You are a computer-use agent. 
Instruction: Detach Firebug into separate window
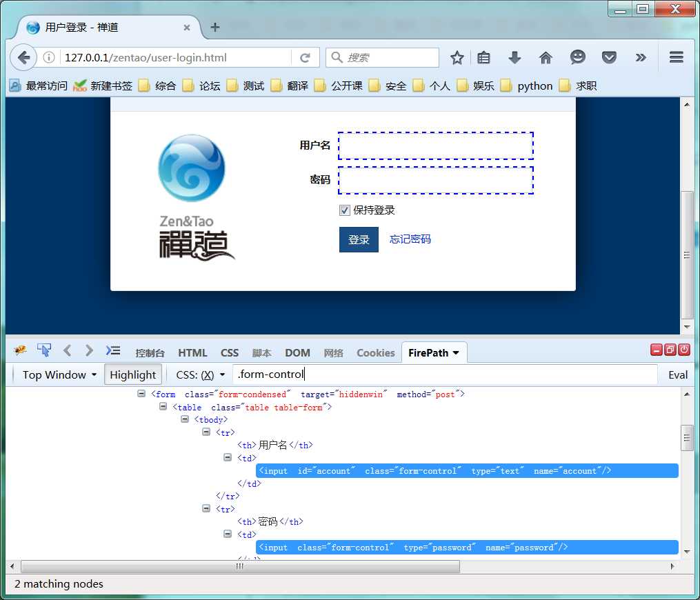pyautogui.click(x=670, y=350)
